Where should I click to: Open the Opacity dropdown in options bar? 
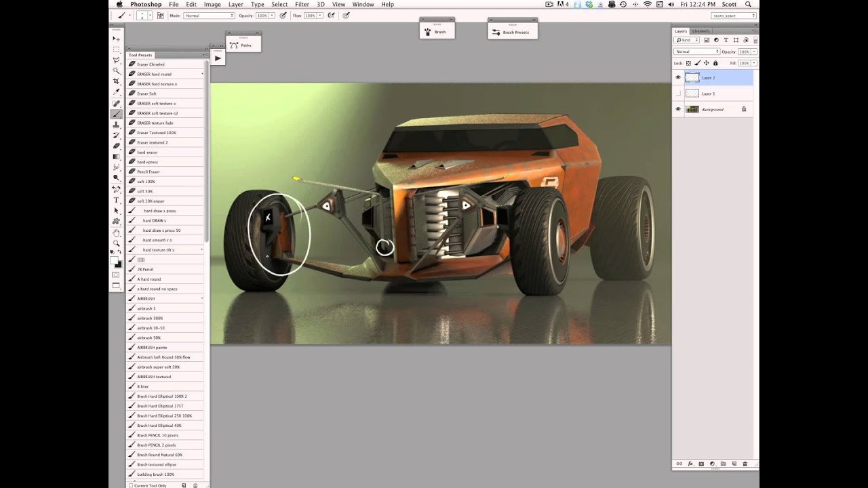pyautogui.click(x=272, y=16)
